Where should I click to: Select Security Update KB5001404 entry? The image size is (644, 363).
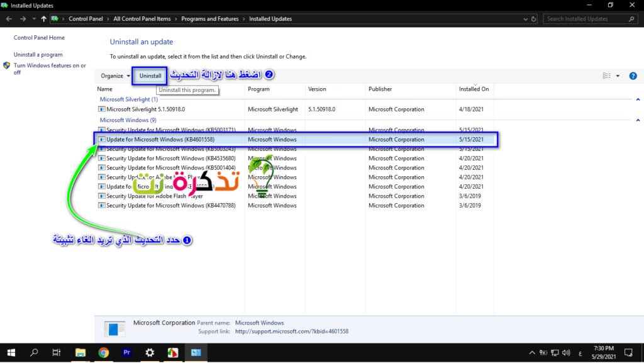tap(296, 168)
